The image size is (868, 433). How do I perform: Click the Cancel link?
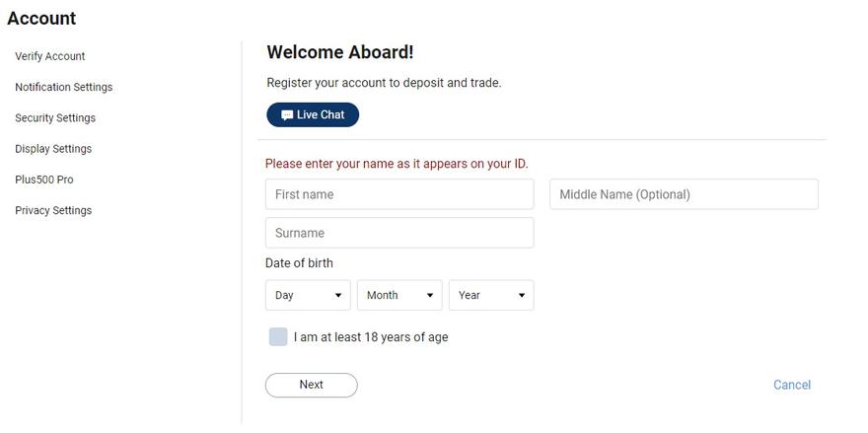(x=792, y=385)
